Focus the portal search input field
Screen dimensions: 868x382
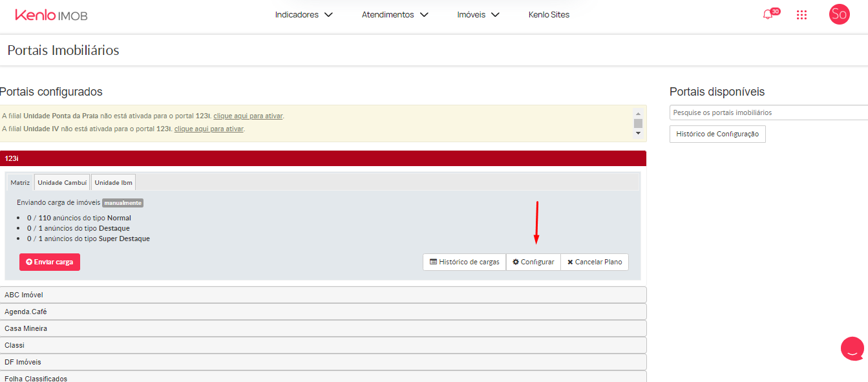768,112
